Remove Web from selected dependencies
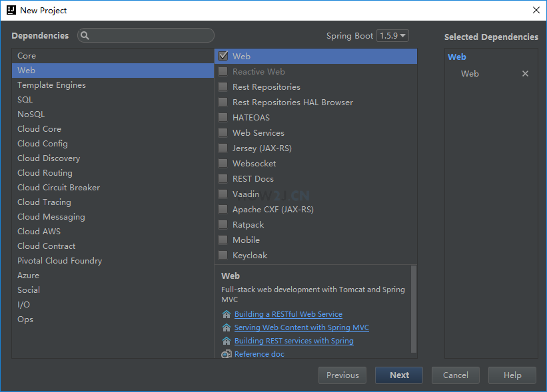Viewport: 547px width, 392px height. 525,74
